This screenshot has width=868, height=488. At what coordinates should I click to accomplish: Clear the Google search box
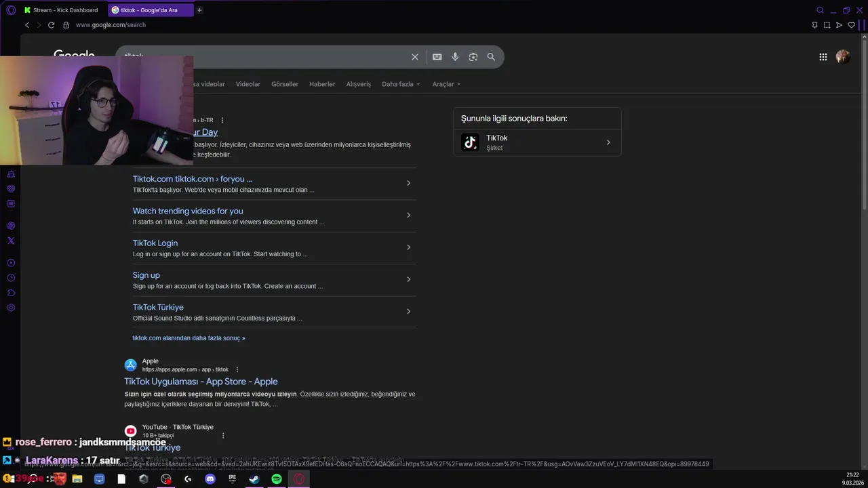point(415,57)
